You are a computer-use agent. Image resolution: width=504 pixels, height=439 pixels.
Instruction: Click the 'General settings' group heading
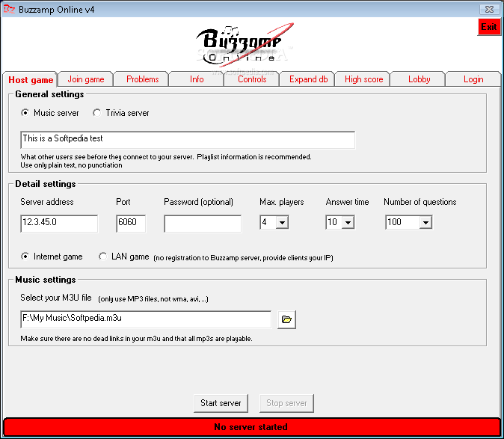click(49, 94)
